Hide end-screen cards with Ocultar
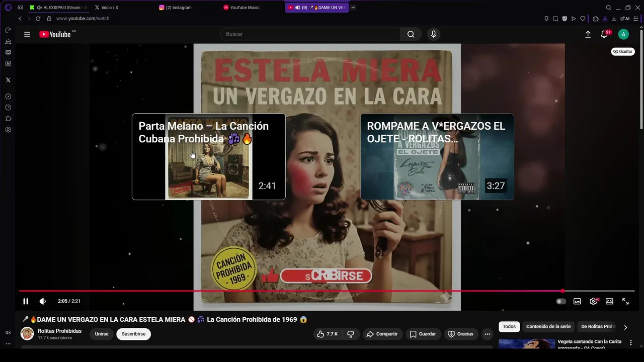Image resolution: width=644 pixels, height=362 pixels. click(623, 51)
